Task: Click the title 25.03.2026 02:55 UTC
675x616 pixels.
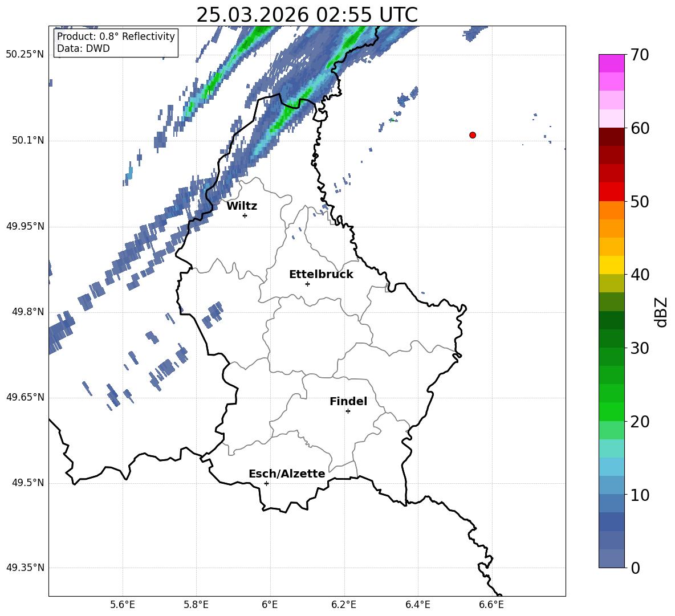Action: click(307, 15)
